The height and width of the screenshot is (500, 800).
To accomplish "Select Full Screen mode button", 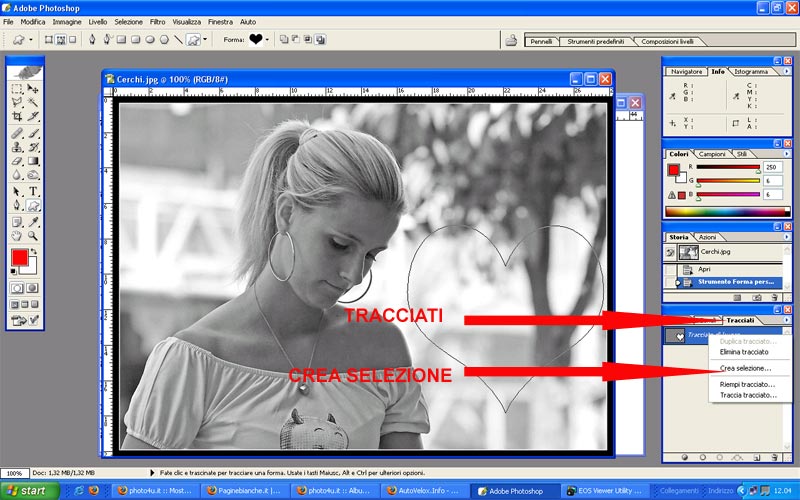I will pos(35,305).
